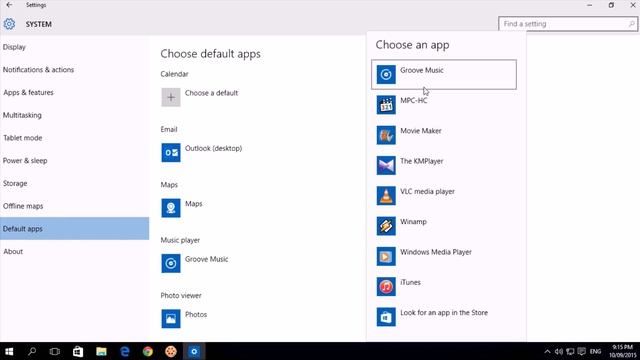Open the Action Center notification icon
640x360 pixels.
tap(582, 351)
